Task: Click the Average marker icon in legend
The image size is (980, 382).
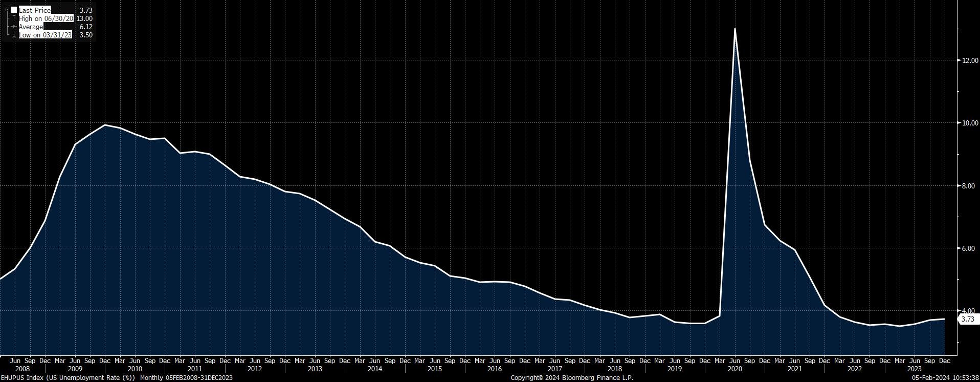Action: pos(14,27)
